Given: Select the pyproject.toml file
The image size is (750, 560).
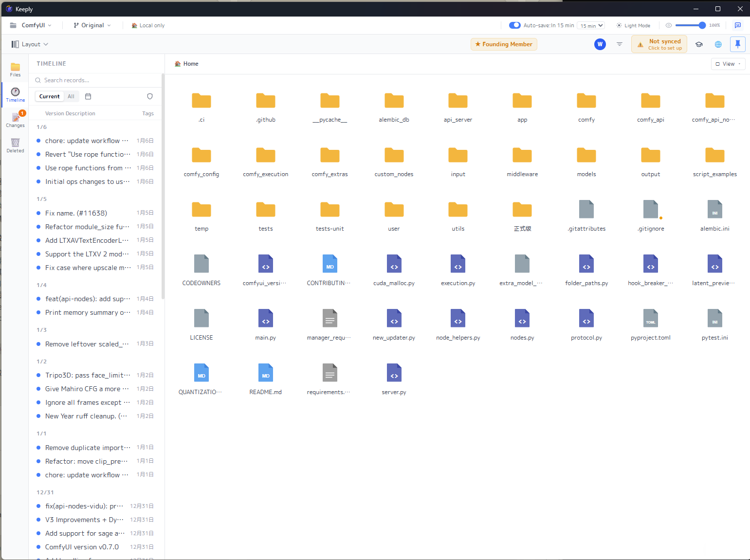Looking at the screenshot, I should tap(651, 325).
